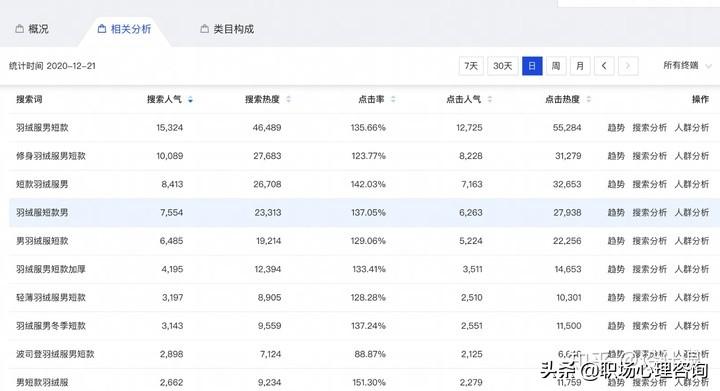
Task: Open 人群分析 for 轻薄羽绒服男短款
Action: [x=692, y=298]
